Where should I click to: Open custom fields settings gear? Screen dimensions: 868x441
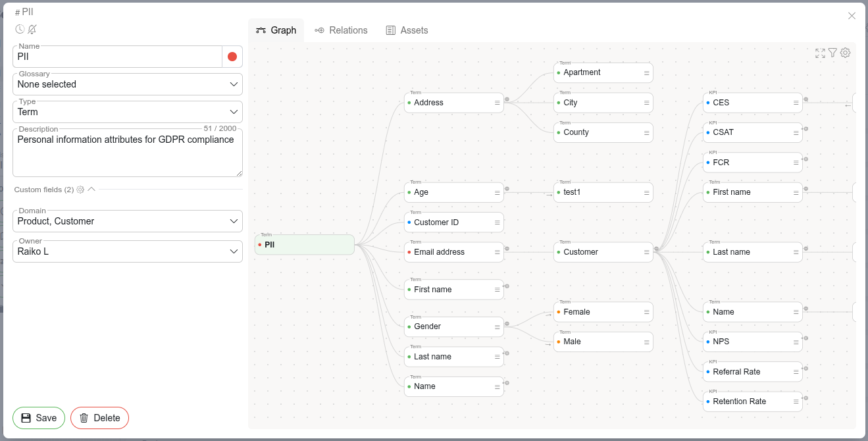click(80, 190)
